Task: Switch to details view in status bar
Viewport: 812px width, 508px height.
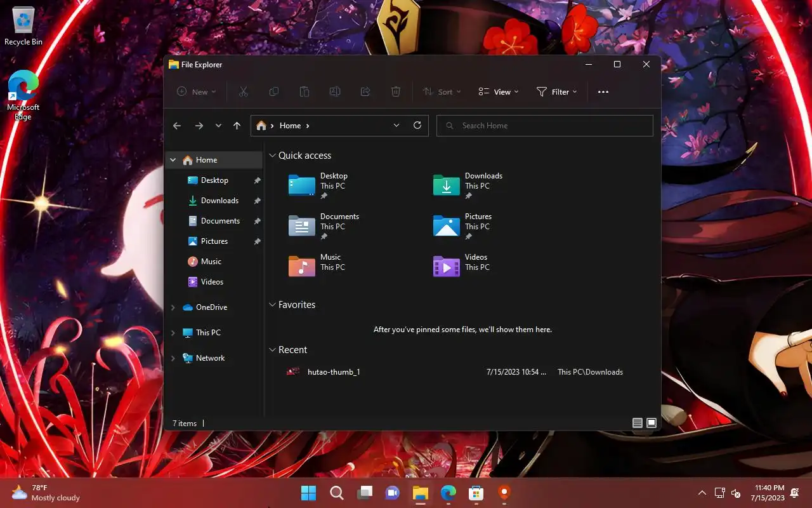Action: tap(638, 423)
